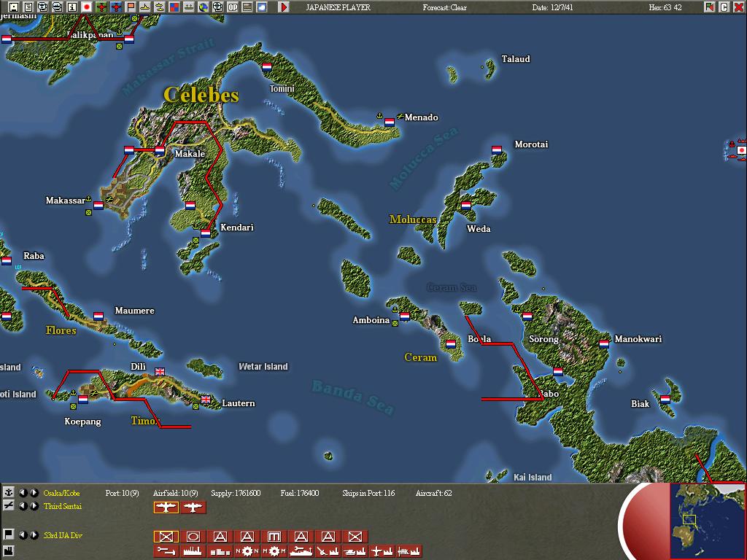This screenshot has height=560, width=747.
Task: Click the aircraft icon beside Third Sentai
Action: tap(9, 505)
